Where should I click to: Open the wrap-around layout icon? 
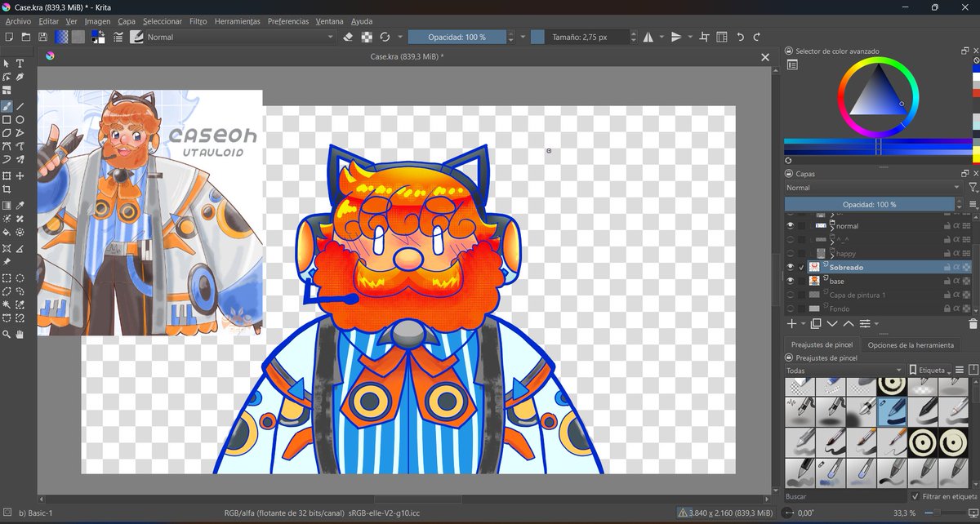point(722,37)
